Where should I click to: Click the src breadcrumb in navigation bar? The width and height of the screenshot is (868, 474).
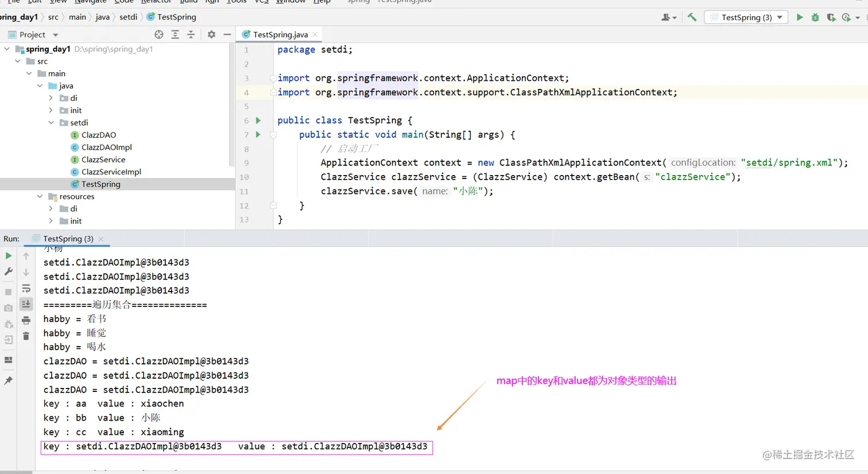(x=53, y=17)
